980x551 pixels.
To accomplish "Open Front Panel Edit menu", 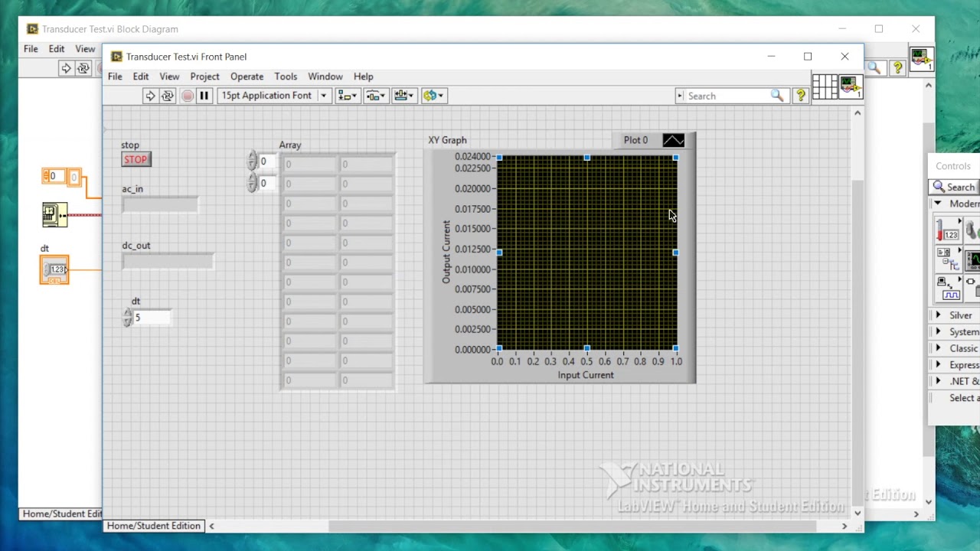I will click(141, 77).
